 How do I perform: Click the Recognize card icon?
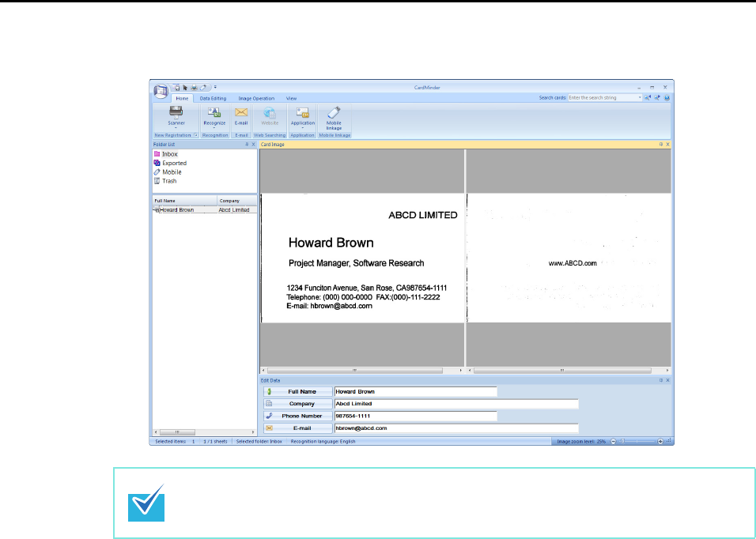coord(214,112)
